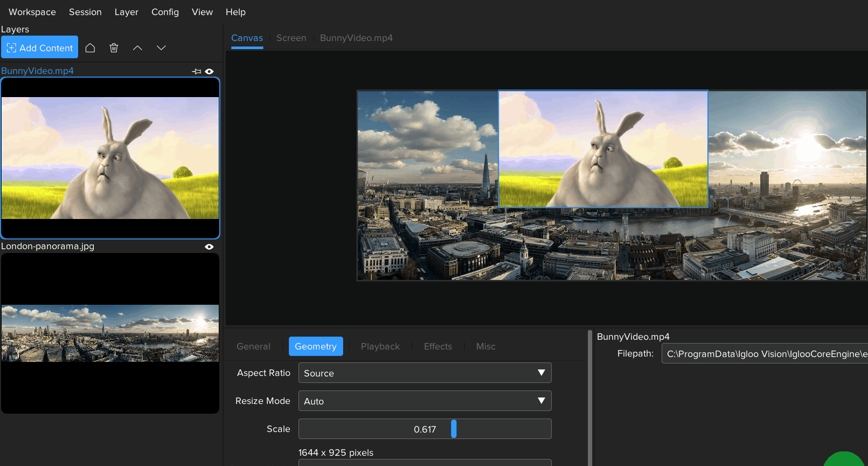Hide the BunnyVideo.mp4 layer via eye icon
The image size is (868, 466).
[210, 71]
